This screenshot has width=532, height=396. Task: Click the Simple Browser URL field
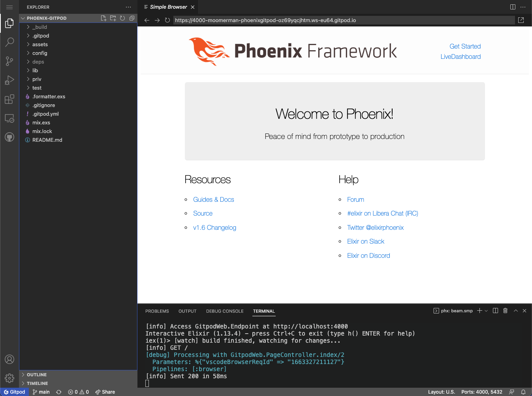coord(344,20)
